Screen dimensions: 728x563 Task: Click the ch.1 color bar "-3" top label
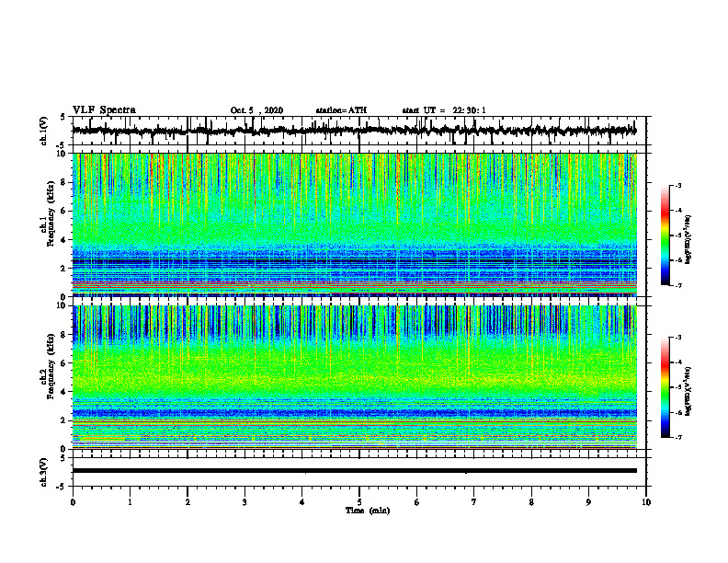click(x=678, y=186)
